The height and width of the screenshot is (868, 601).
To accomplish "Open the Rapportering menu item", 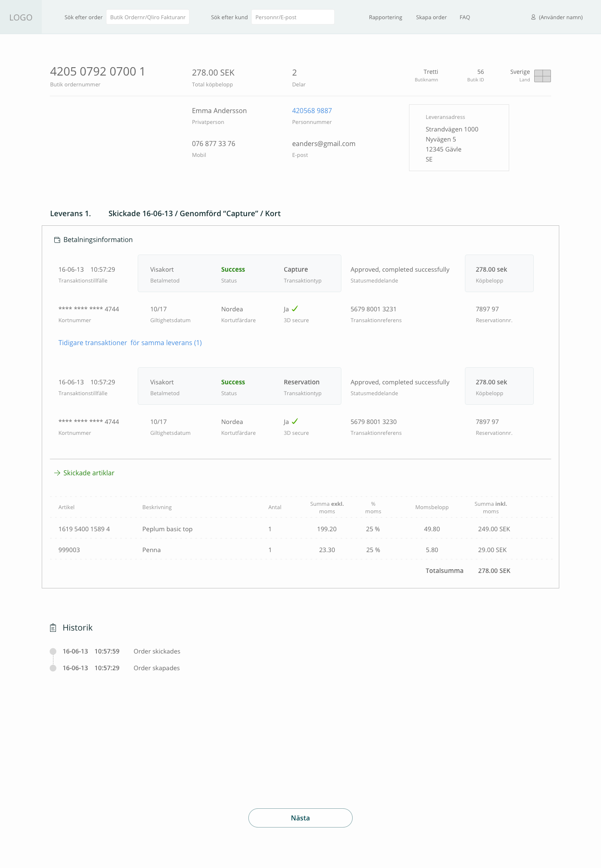I will (385, 18).
